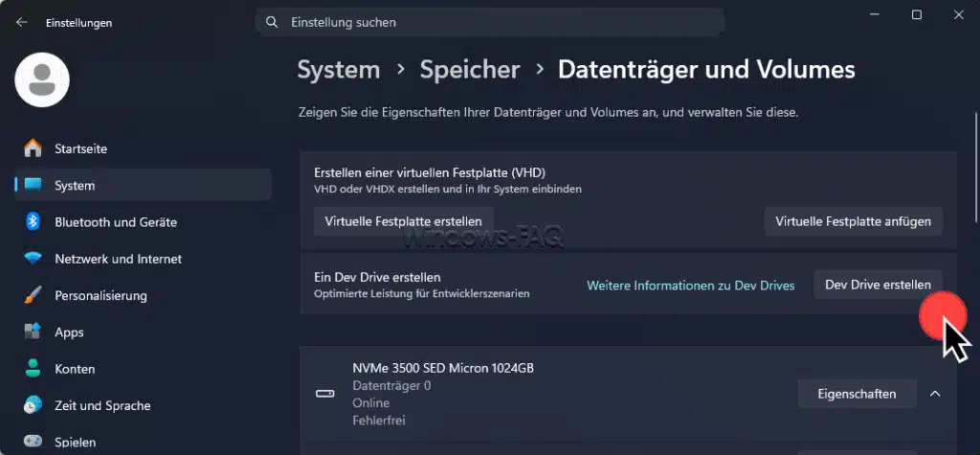Image resolution: width=980 pixels, height=455 pixels.
Task: Open Netzwerk und Internet settings
Action: click(x=143, y=259)
